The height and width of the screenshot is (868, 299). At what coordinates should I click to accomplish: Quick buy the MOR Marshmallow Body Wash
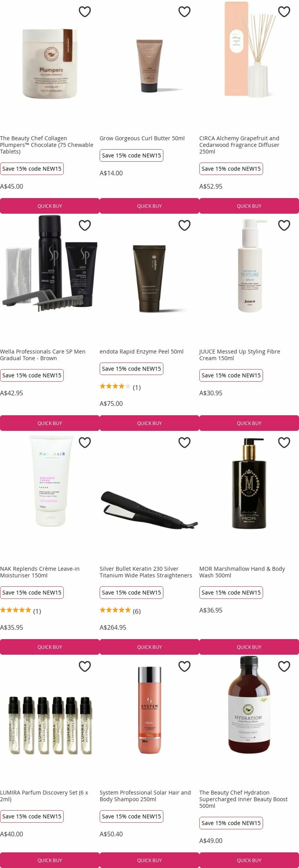[249, 647]
